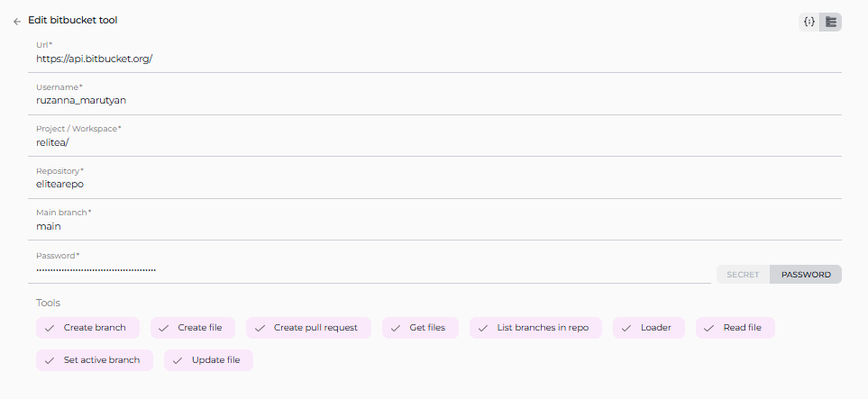The width and height of the screenshot is (868, 399).
Task: Select the SECRET authentication option
Action: (743, 275)
